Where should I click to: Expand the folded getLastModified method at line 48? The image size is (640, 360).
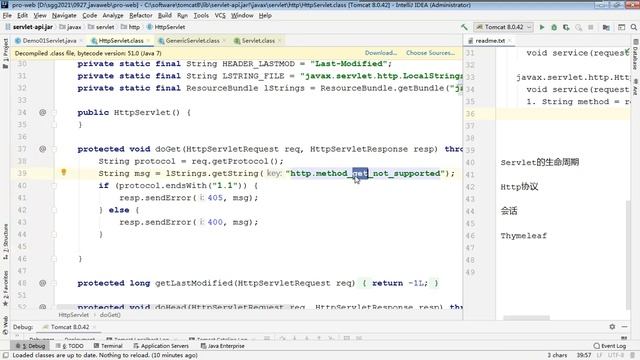click(x=54, y=283)
